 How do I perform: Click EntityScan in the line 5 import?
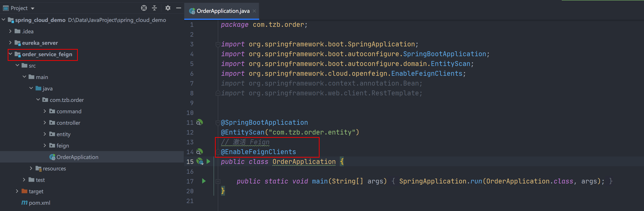coord(450,64)
